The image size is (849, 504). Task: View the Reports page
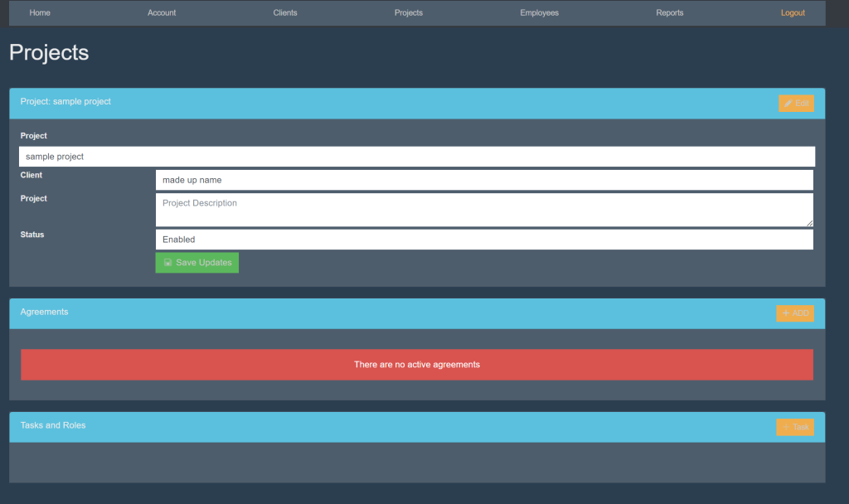(670, 13)
